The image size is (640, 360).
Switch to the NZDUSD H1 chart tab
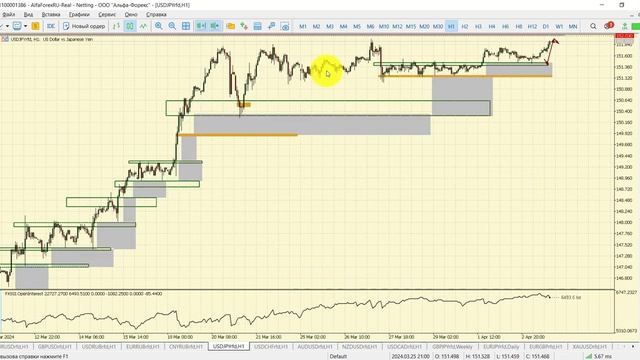click(x=359, y=347)
